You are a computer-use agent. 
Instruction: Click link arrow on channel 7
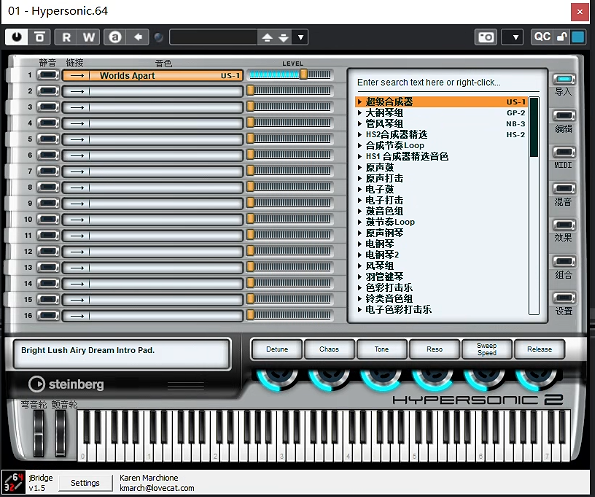coord(77,171)
